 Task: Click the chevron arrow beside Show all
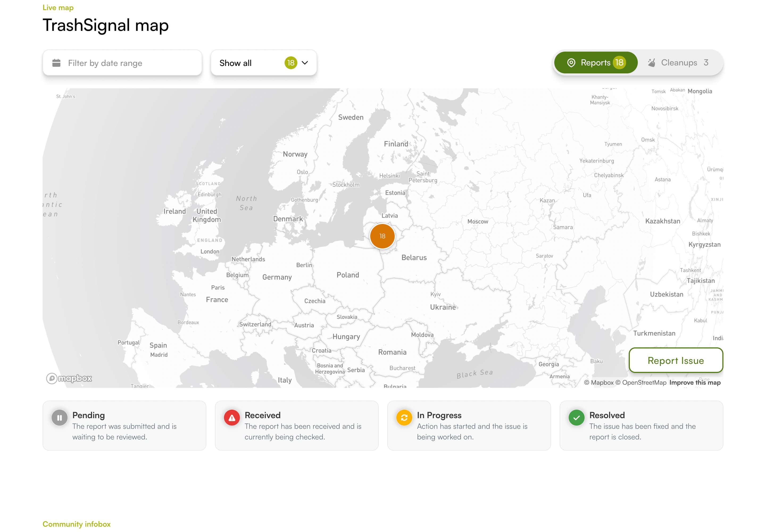click(x=305, y=63)
